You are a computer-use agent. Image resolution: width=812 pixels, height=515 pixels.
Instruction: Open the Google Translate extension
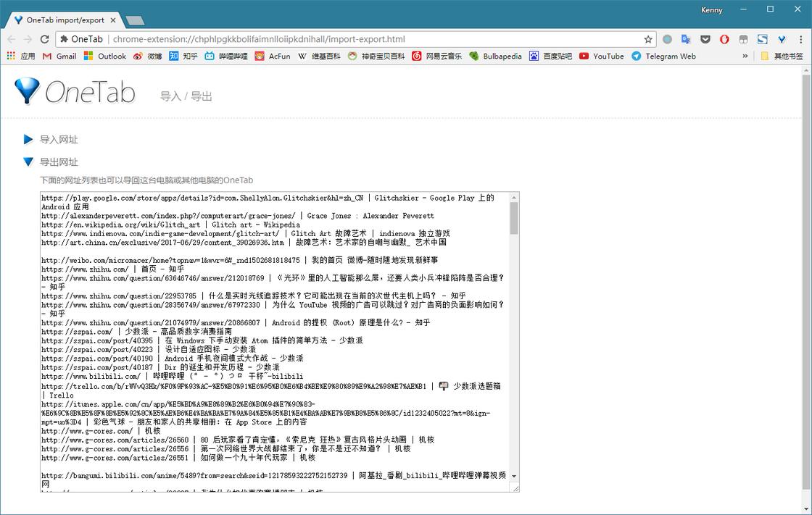point(686,39)
